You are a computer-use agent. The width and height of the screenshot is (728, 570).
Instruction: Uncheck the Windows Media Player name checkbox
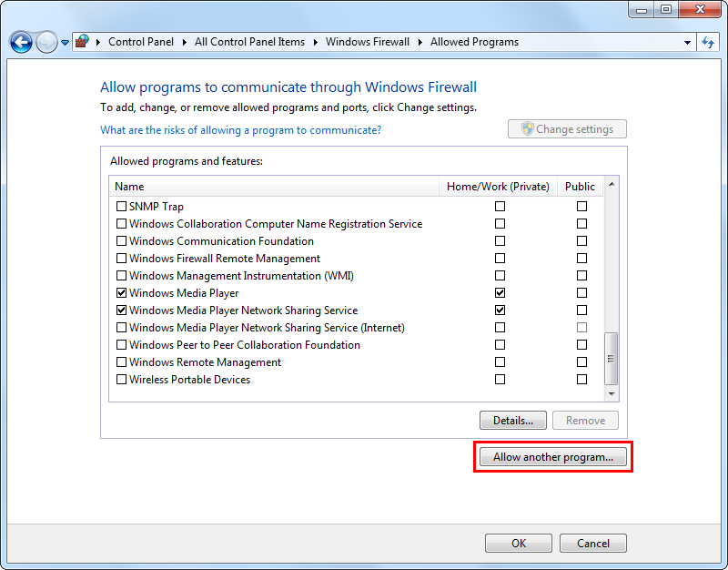click(x=121, y=292)
